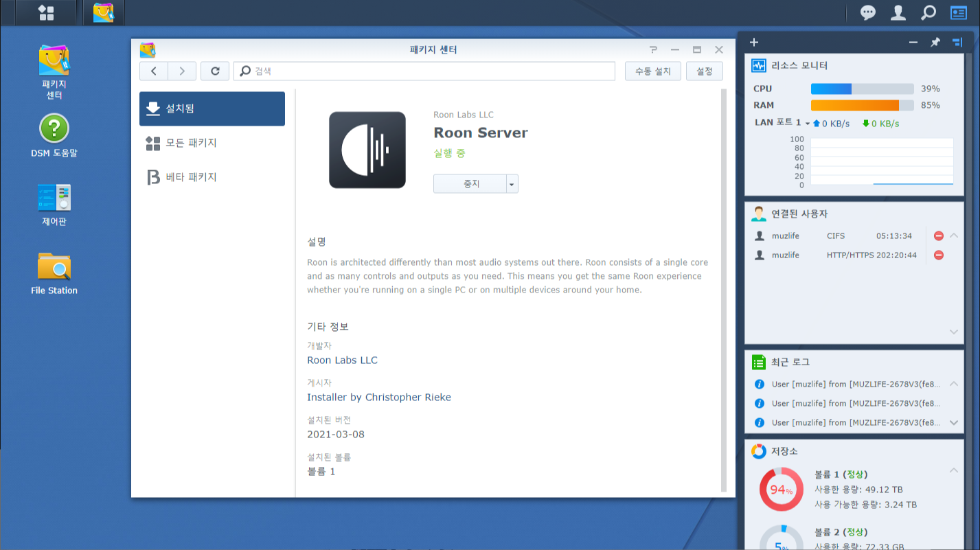Toggle the widgets panel icon in taskbar

pos(958,12)
